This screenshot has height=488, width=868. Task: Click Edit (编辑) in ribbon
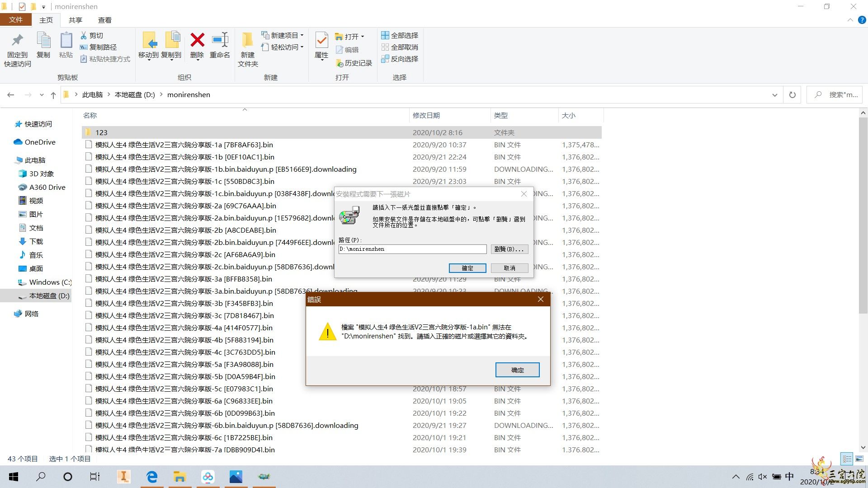[x=347, y=50]
